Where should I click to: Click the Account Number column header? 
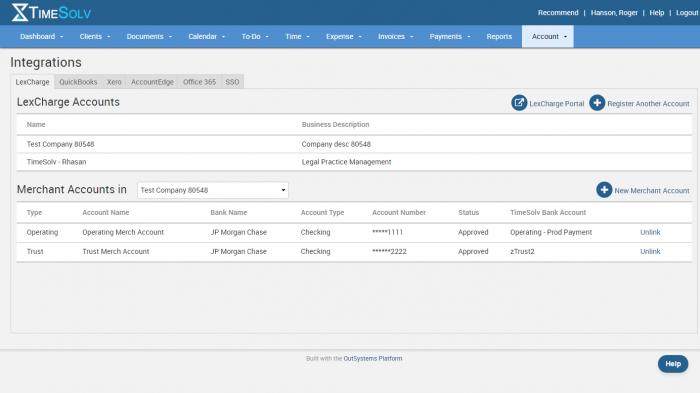coord(399,213)
